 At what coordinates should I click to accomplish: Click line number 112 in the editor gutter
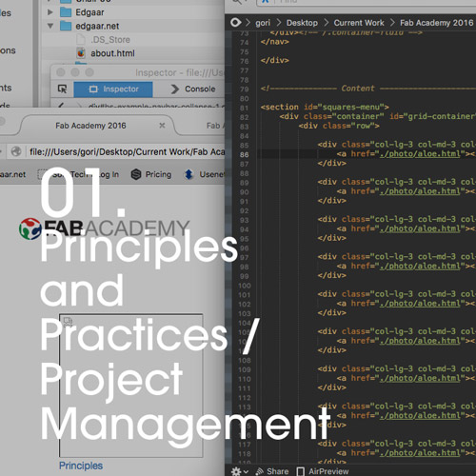pos(245,398)
